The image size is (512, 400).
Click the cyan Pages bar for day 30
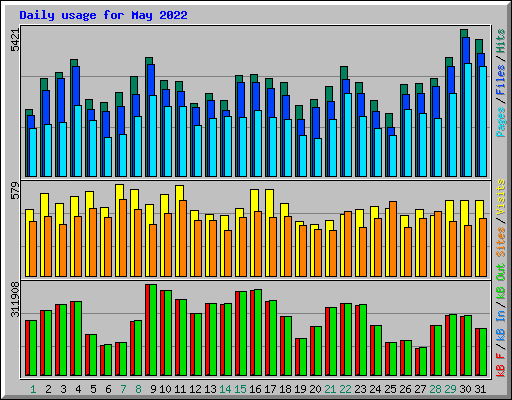pos(468,120)
